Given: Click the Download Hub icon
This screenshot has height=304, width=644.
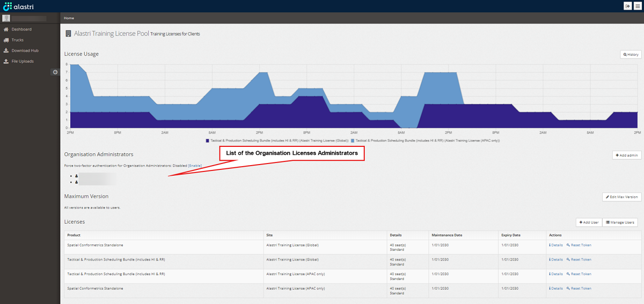Looking at the screenshot, I should 6,51.
